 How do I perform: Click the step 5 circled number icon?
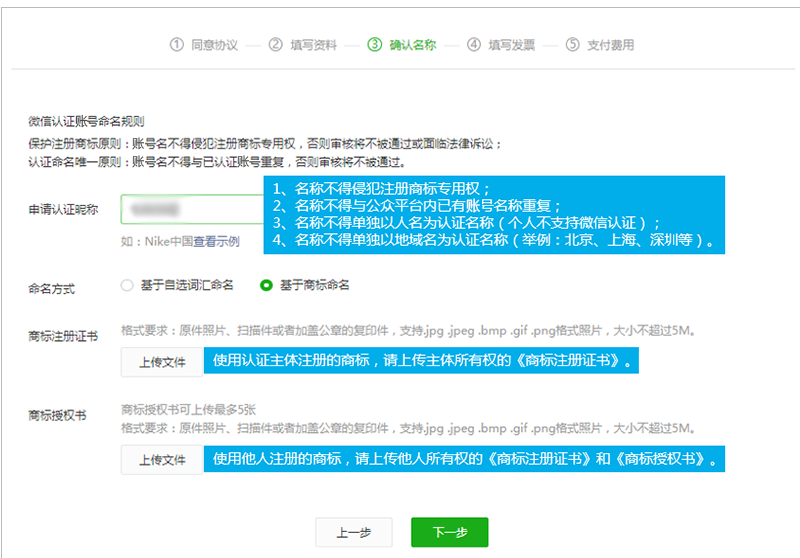pyautogui.click(x=572, y=45)
